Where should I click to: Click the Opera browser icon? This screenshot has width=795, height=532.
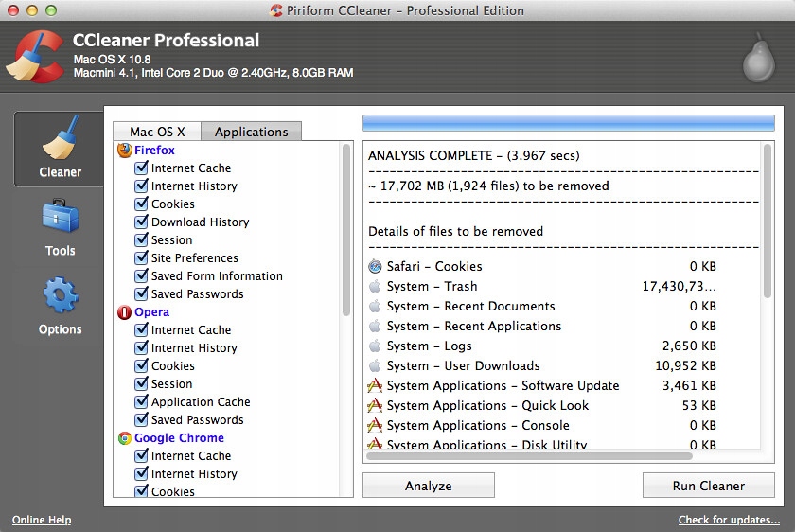pyautogui.click(x=124, y=312)
